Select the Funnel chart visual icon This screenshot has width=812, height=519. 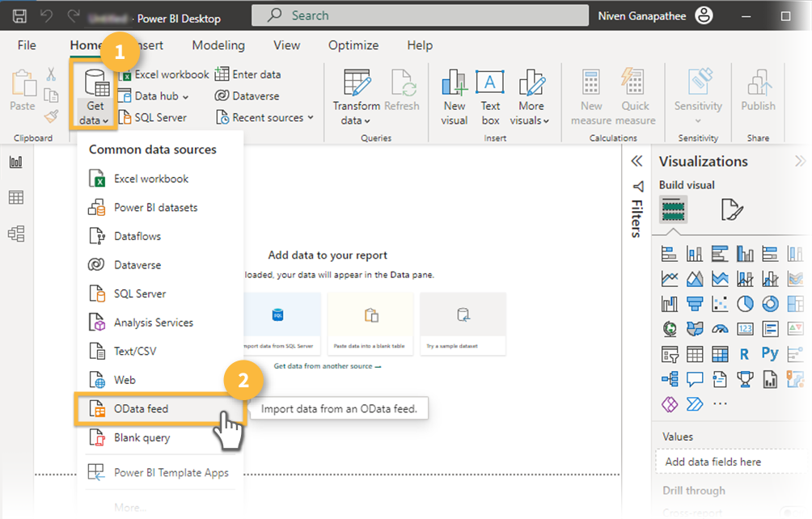pyautogui.click(x=695, y=304)
